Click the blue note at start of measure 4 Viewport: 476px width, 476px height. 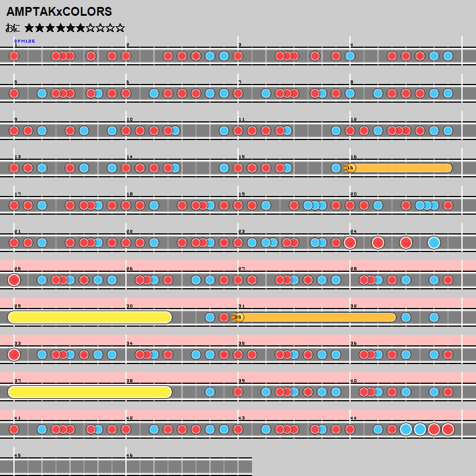[x=350, y=56]
